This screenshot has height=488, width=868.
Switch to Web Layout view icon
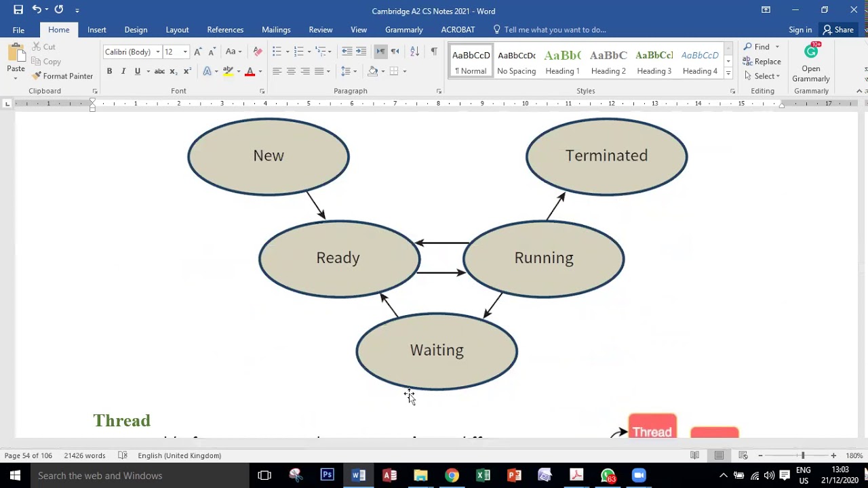743,455
